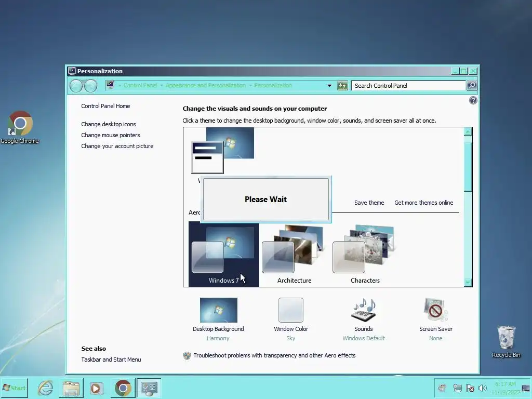Maximize the Personalization window
Viewport: 532px width, 399px height.
(x=464, y=71)
